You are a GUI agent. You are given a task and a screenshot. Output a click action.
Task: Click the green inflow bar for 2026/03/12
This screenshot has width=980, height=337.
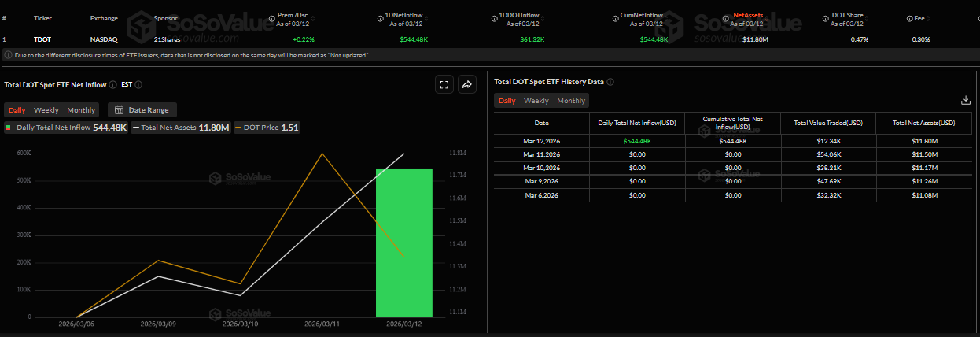coord(404,243)
